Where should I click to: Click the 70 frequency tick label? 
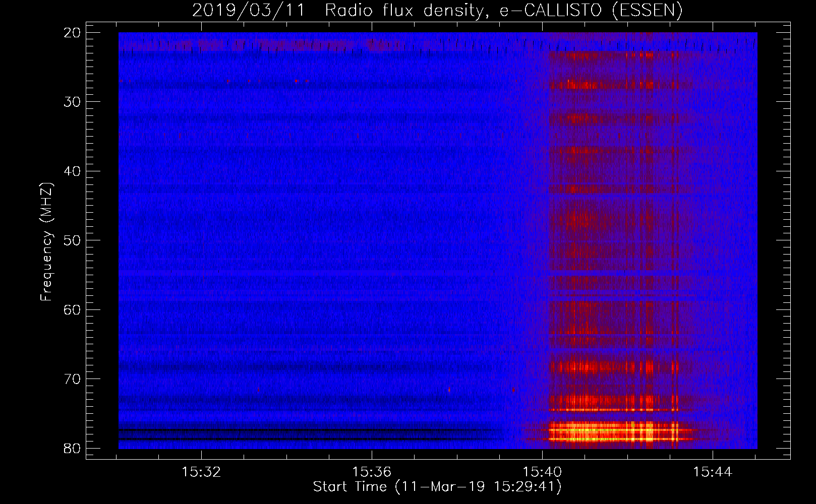coord(73,379)
